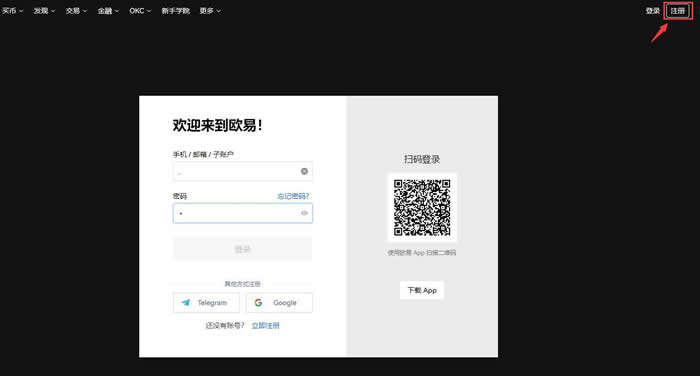Expand the 发现 dropdown menu
This screenshot has width=700, height=376.
coord(44,11)
